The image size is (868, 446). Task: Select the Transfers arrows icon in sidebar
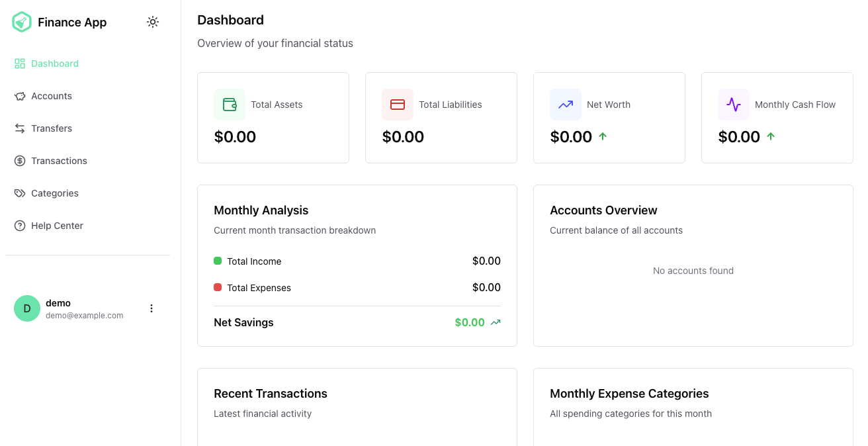click(x=19, y=128)
